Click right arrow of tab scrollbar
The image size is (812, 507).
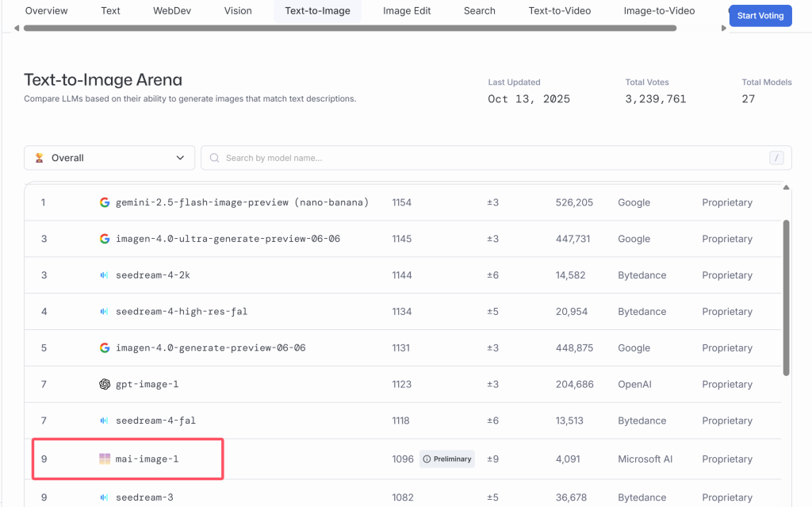click(x=723, y=29)
